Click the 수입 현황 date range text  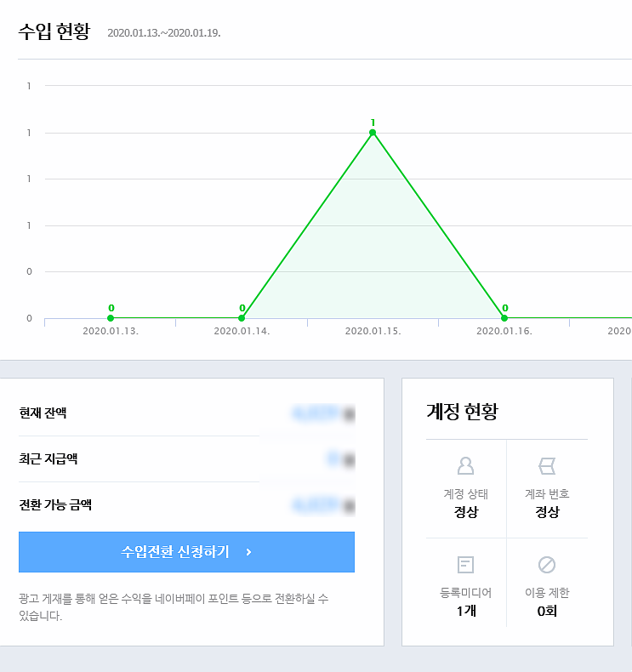[163, 34]
